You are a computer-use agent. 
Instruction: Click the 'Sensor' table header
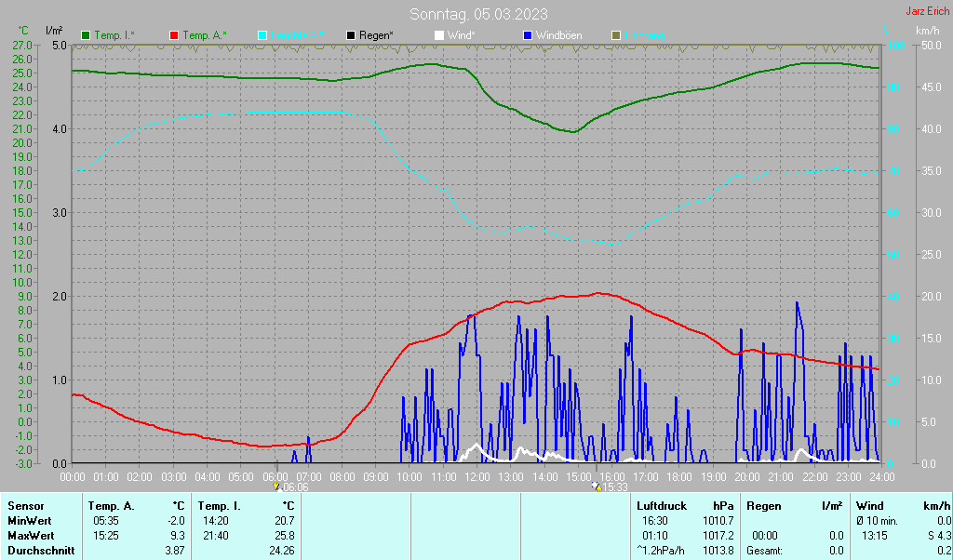pos(26,506)
